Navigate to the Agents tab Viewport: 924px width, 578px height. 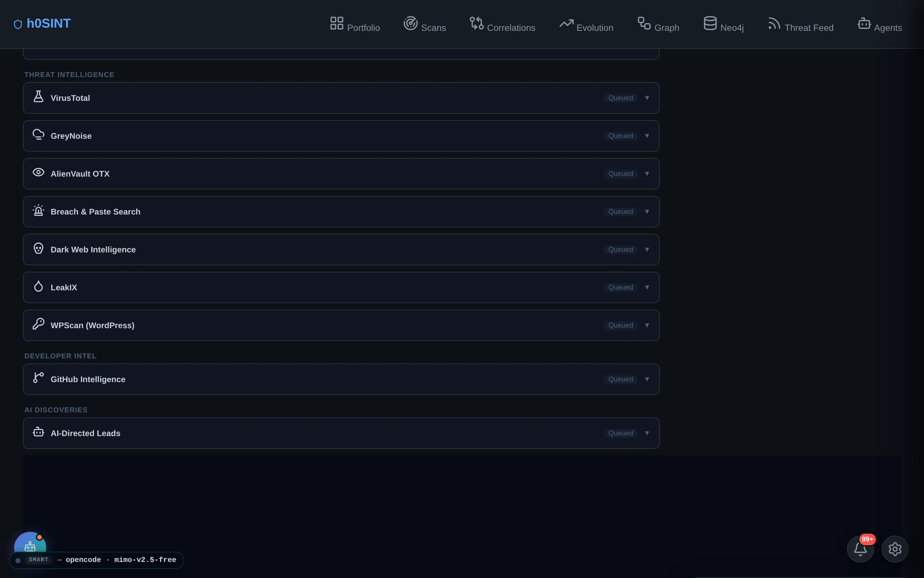tap(879, 24)
